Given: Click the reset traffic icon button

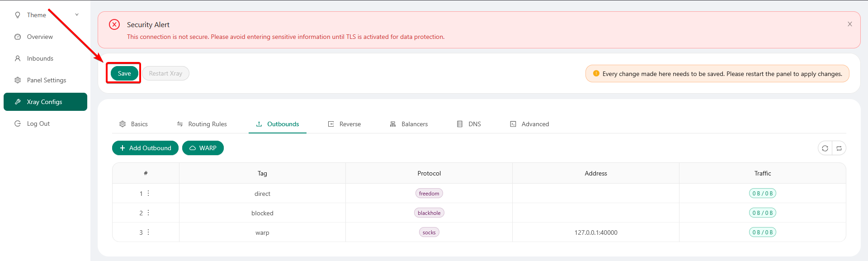Looking at the screenshot, I should point(839,148).
